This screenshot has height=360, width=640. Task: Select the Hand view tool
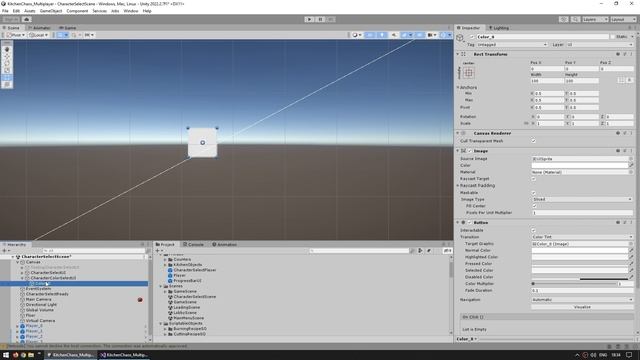(7, 49)
